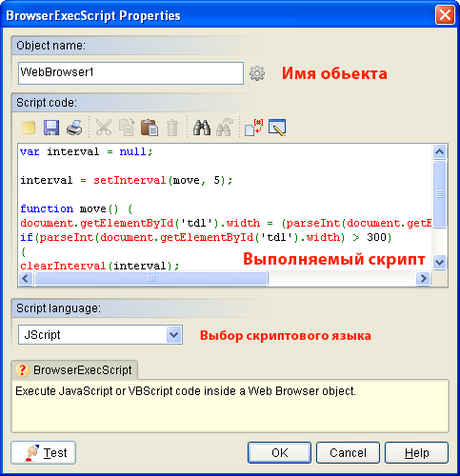The width and height of the screenshot is (460, 476).
Task: Click the gear icon beside Object name
Action: (257, 73)
